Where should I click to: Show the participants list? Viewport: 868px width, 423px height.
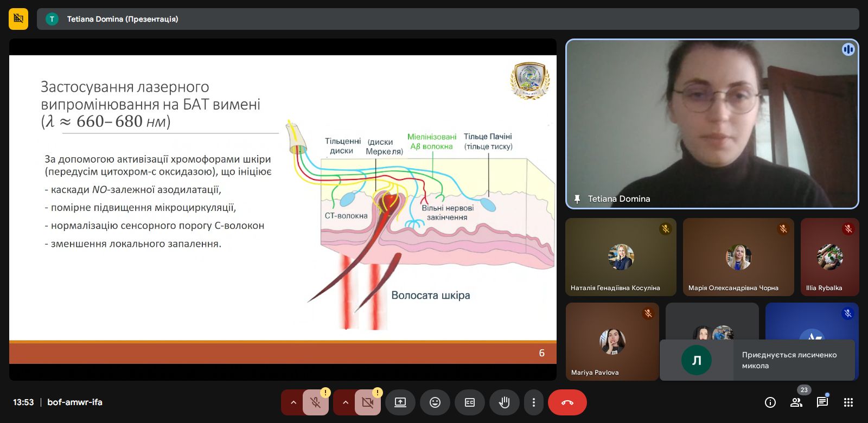tap(796, 402)
